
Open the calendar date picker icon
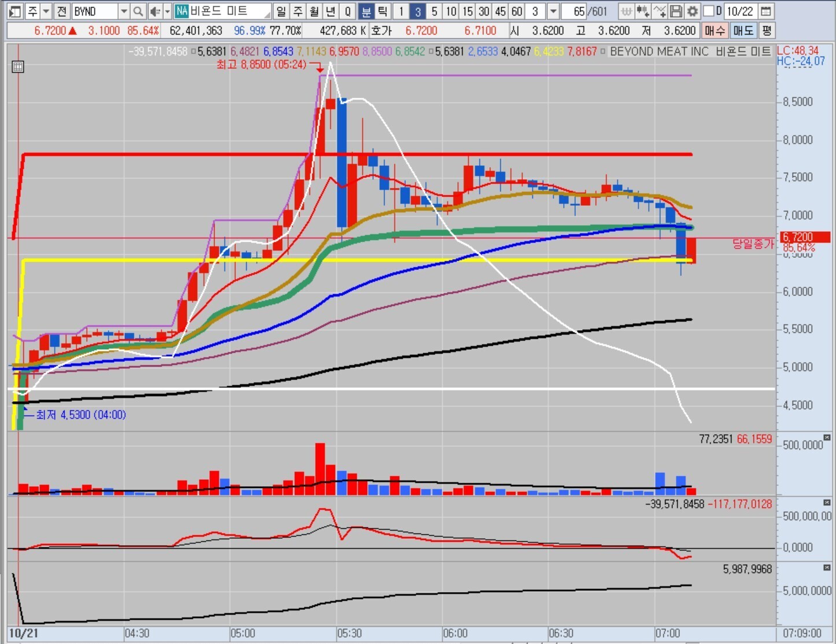(766, 11)
